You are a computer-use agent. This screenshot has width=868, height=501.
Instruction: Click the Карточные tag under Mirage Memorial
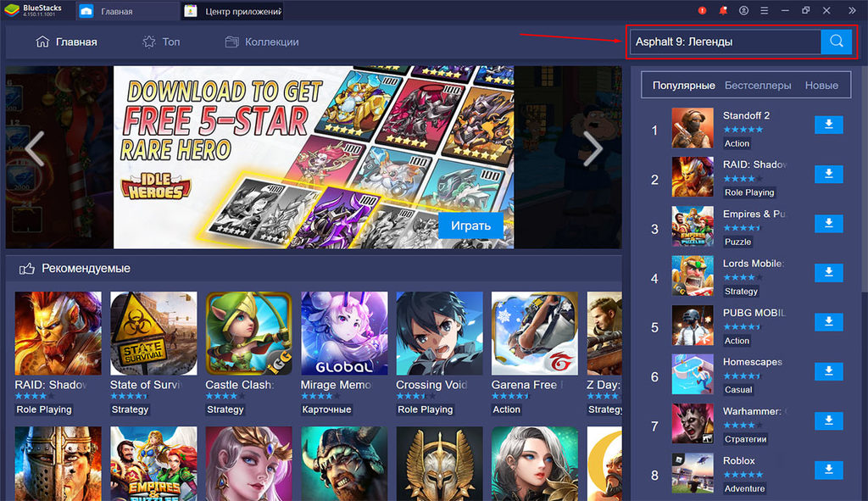tap(326, 409)
